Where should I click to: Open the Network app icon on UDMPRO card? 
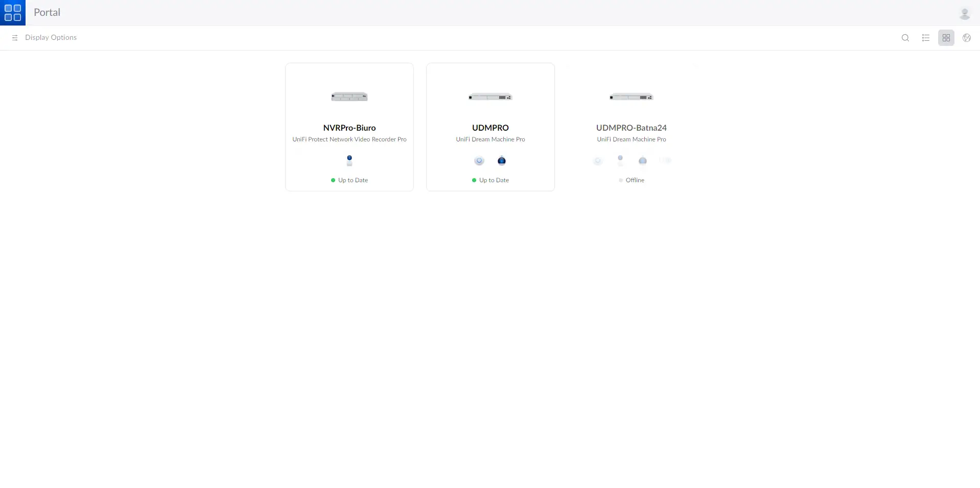(479, 160)
